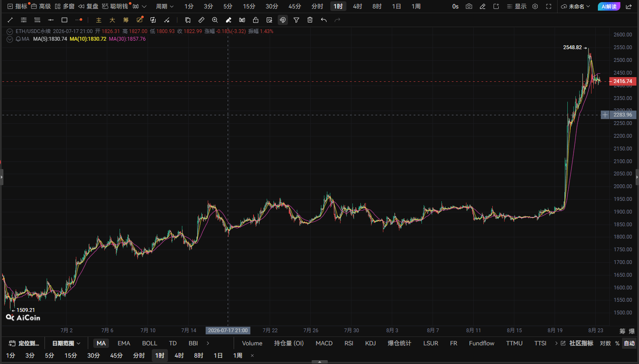Click the share arrow icon at top right
This screenshot has height=364, width=639.
(x=628, y=6)
